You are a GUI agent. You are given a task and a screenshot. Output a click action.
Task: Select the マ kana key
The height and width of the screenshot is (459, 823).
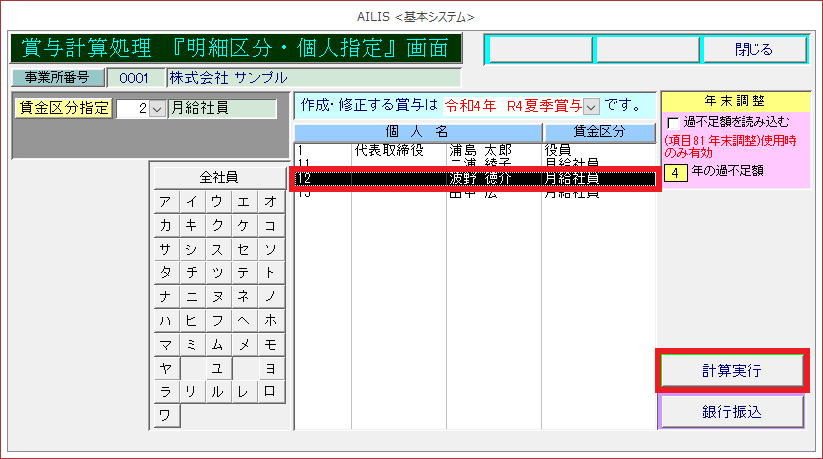coord(166,344)
